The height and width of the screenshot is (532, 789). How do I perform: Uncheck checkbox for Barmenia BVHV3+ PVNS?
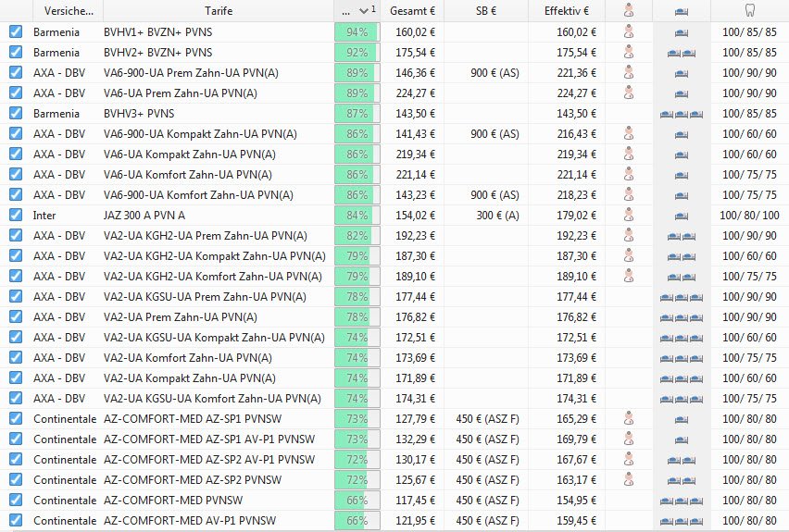click(16, 113)
